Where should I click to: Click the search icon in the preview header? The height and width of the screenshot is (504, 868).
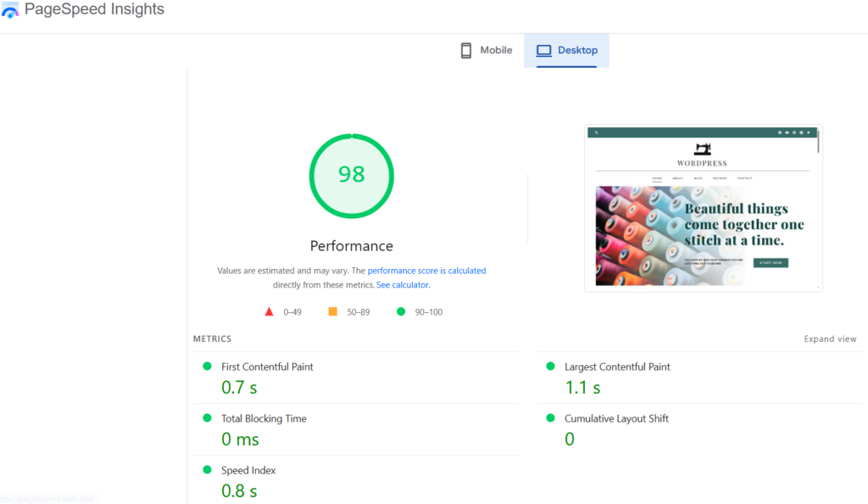click(596, 132)
